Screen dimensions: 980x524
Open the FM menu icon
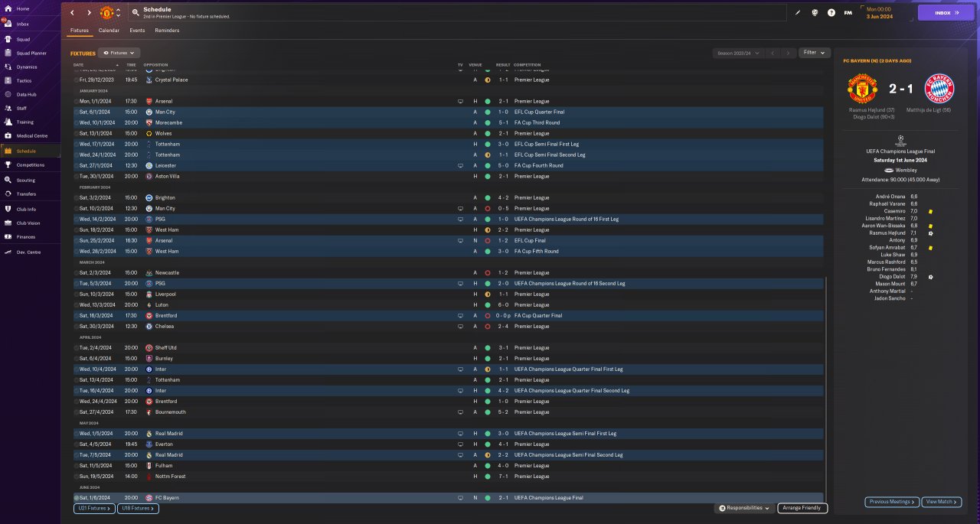(848, 12)
